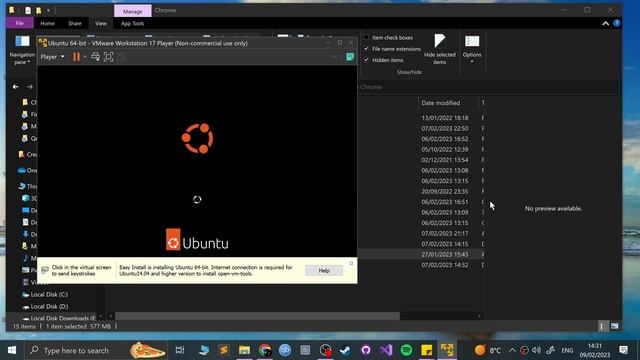
Task: Click the keyboard hint icon in VMware bar
Action: coord(45,270)
